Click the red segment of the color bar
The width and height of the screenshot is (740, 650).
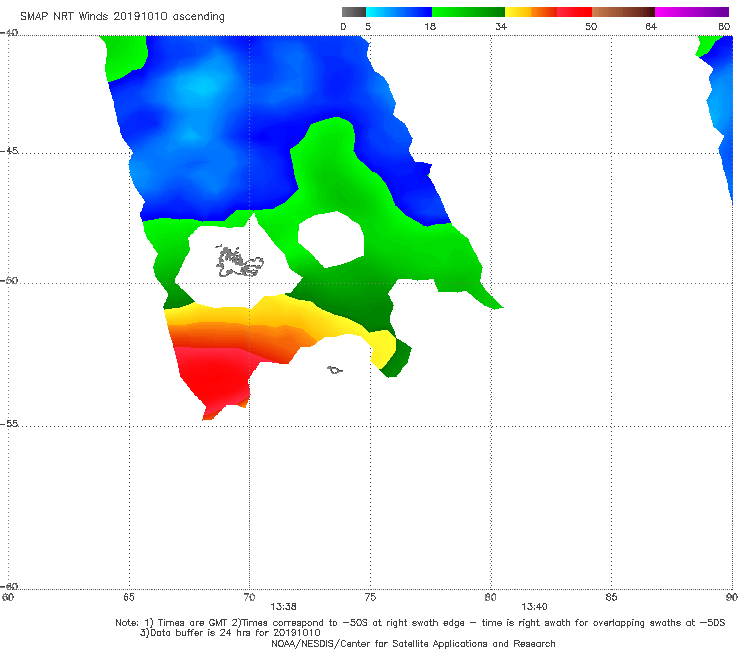[x=574, y=12]
